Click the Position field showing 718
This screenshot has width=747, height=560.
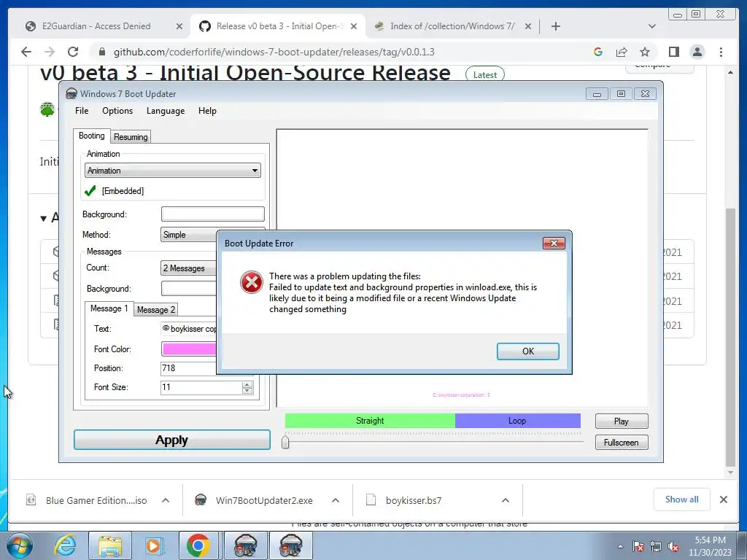pos(189,368)
